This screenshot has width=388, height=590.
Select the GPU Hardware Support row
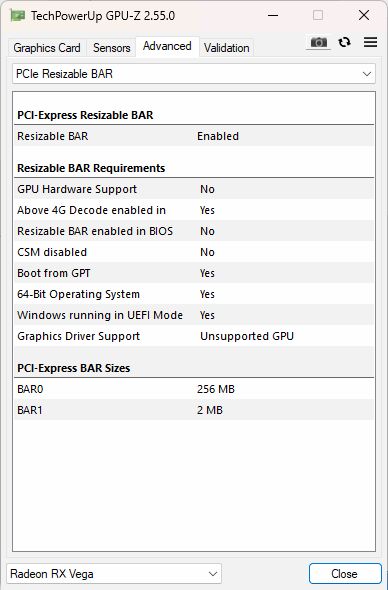coord(195,189)
